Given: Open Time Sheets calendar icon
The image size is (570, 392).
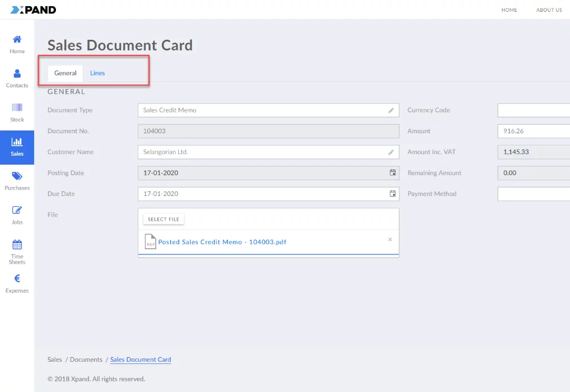Looking at the screenshot, I should (x=17, y=245).
